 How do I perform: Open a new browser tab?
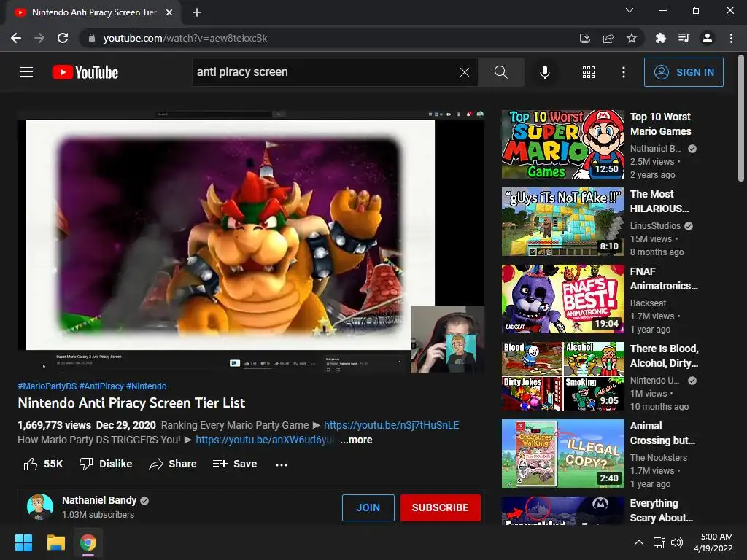coord(197,12)
